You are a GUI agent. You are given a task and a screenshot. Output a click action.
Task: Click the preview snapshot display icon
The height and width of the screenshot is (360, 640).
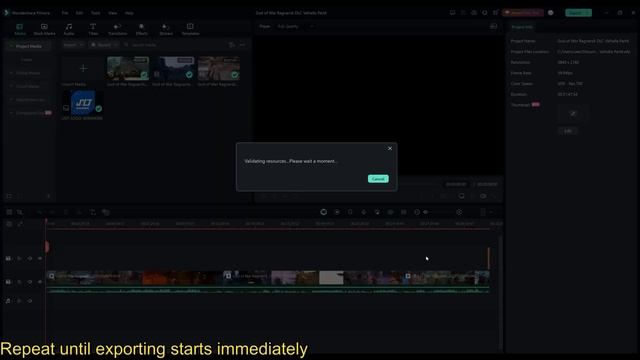tap(493, 27)
